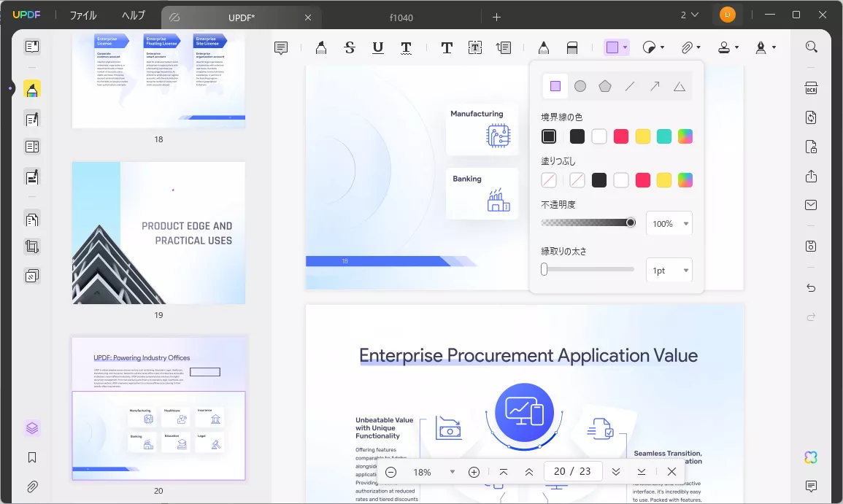Pick the yellow fill color swatch

[664, 180]
